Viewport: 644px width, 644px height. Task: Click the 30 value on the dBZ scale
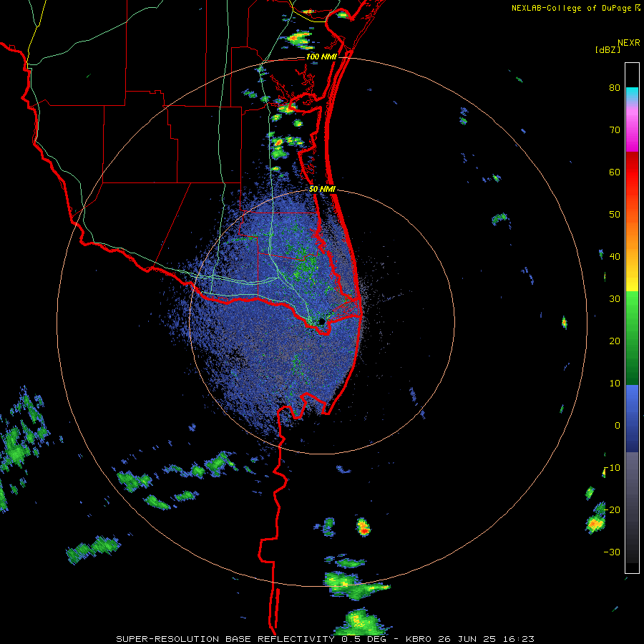click(x=615, y=299)
